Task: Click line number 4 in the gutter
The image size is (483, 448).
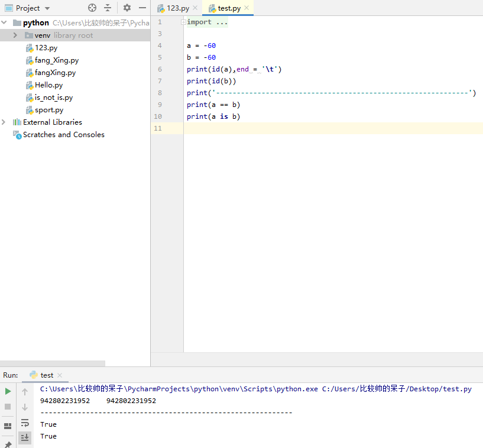Action: click(x=160, y=46)
